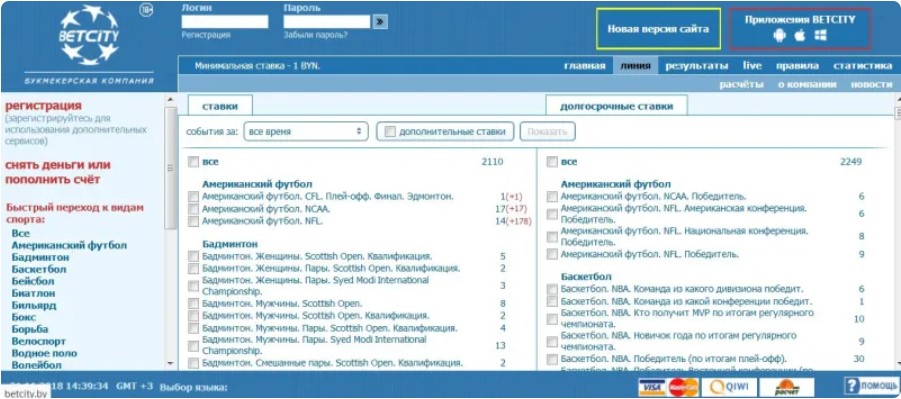This screenshot has height=399, width=901.
Task: Tick CFL Плей-офф Финал Эдмонтон checkbox
Action: [194, 197]
